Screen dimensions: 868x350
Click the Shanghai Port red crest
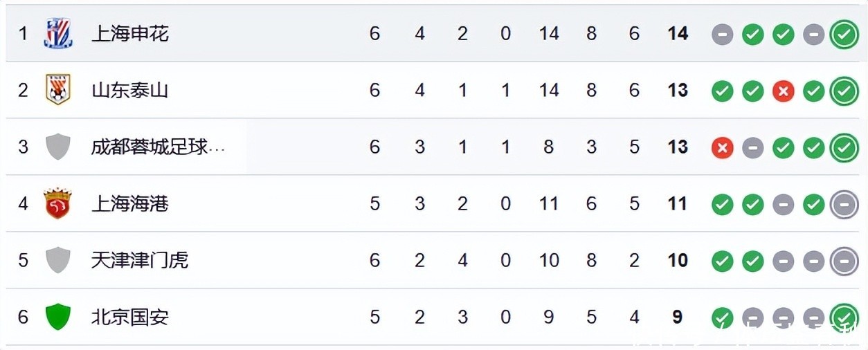tap(58, 203)
